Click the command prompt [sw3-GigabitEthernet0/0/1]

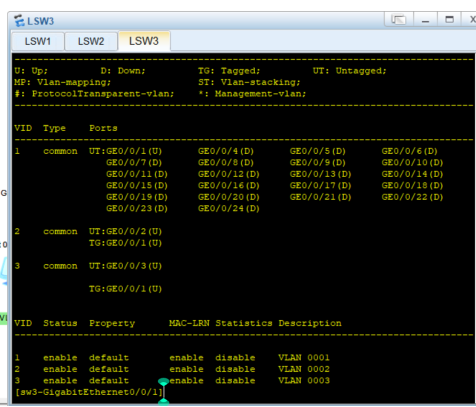pos(89,392)
